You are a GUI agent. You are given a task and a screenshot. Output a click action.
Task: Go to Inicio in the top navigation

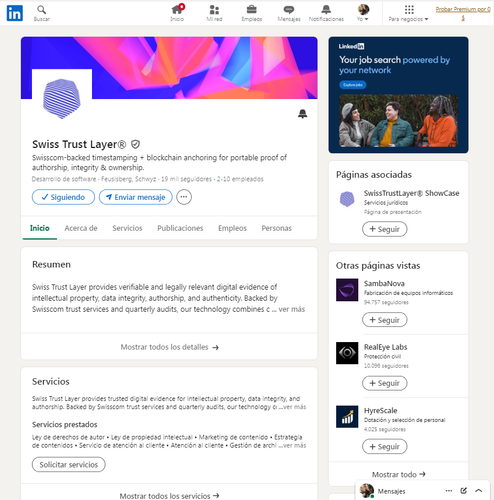pos(177,13)
